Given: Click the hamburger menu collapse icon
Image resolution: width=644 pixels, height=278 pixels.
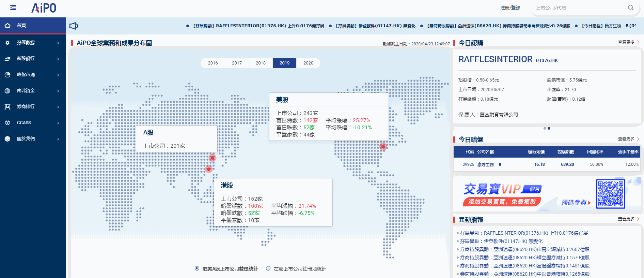Looking at the screenshot, I should 13,8.
